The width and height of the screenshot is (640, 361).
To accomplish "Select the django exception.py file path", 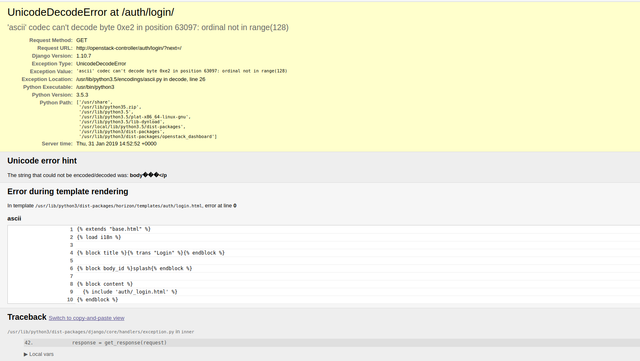I will coord(91,332).
